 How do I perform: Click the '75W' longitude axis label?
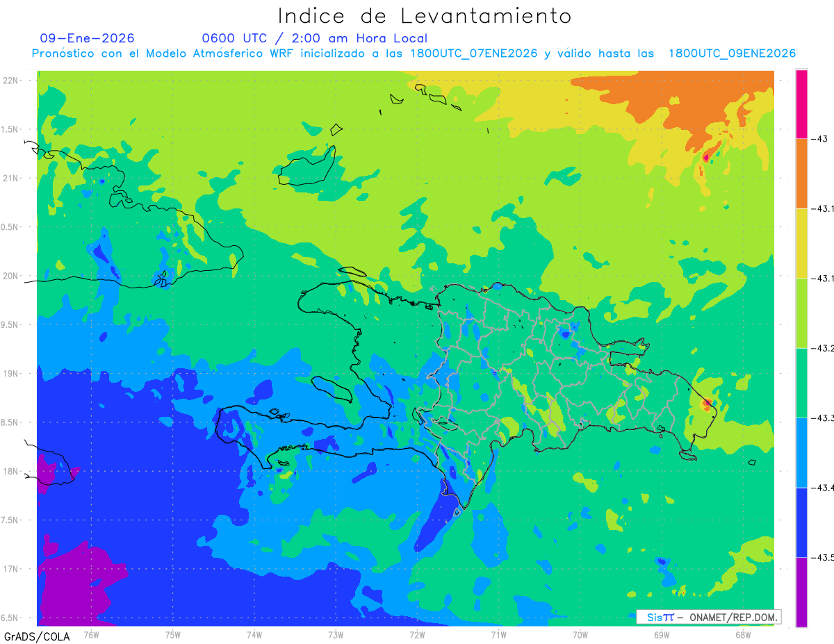173,634
